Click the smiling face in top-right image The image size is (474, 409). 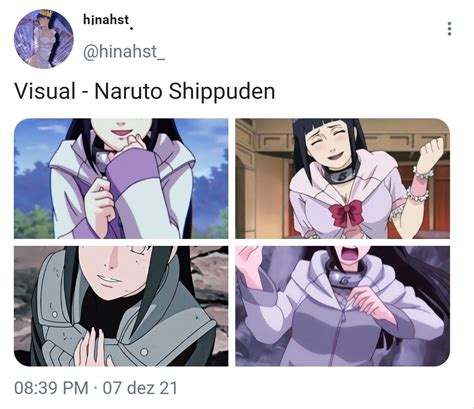pyautogui.click(x=328, y=144)
